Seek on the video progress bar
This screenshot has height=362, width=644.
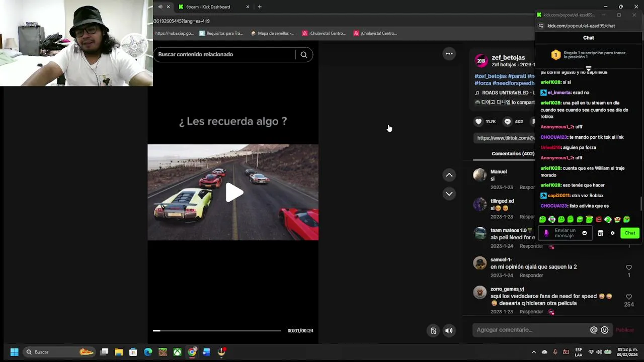217,331
